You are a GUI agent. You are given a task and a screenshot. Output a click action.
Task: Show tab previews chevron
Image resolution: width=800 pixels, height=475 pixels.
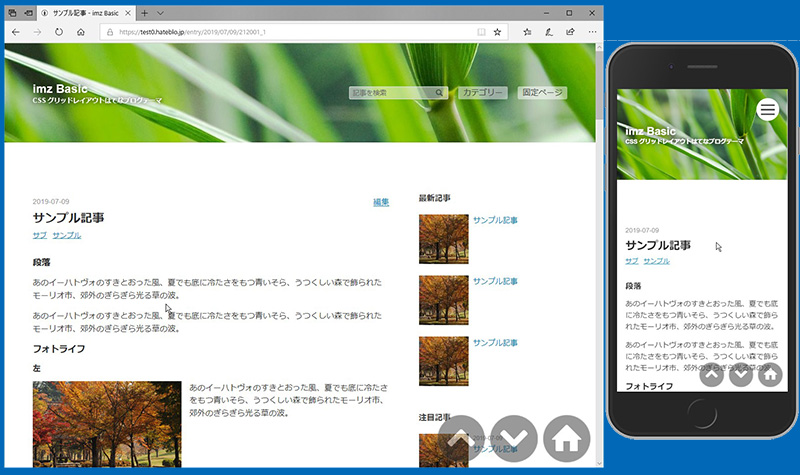(x=160, y=13)
